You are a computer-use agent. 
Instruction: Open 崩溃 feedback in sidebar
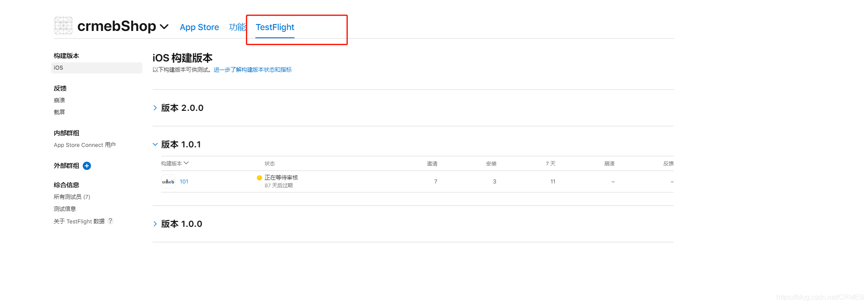click(x=59, y=100)
